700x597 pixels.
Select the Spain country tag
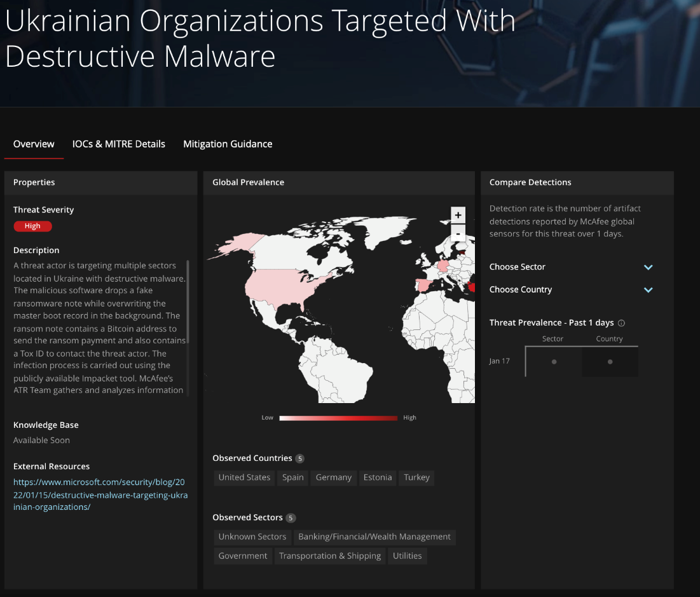tap(292, 477)
